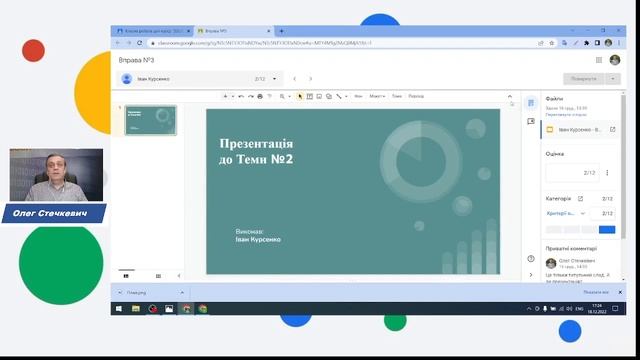The width and height of the screenshot is (640, 360).
Task: Open the Google apps grid icon
Action: click(599, 60)
